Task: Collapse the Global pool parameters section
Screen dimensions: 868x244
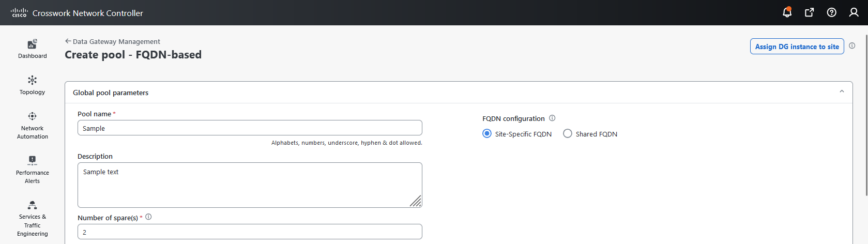Action: click(842, 91)
